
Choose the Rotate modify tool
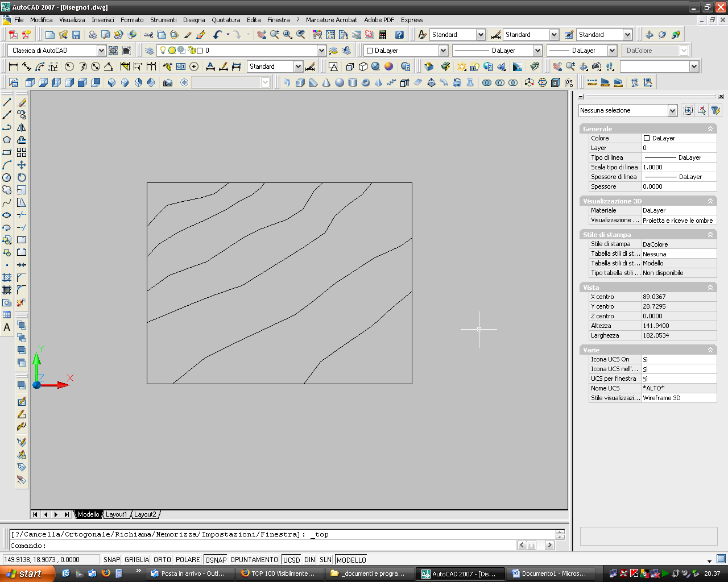[x=22, y=177]
